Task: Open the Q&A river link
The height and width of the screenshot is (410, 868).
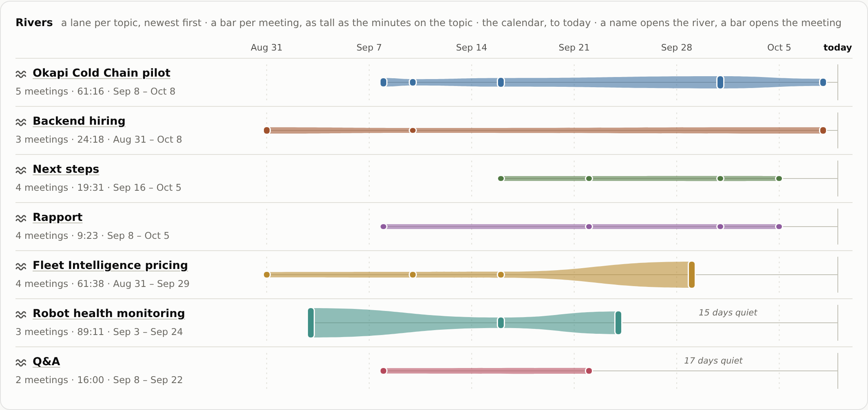Action: click(x=46, y=361)
